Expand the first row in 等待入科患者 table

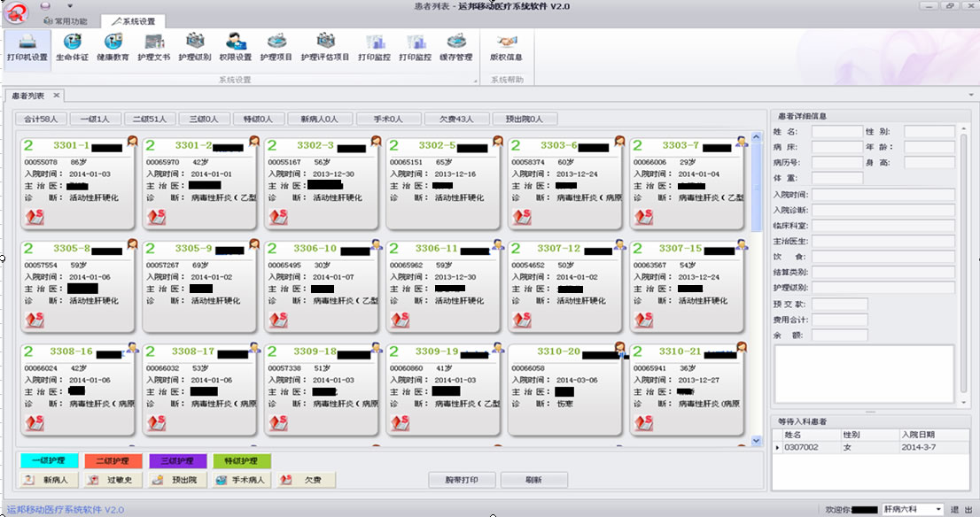pos(777,448)
